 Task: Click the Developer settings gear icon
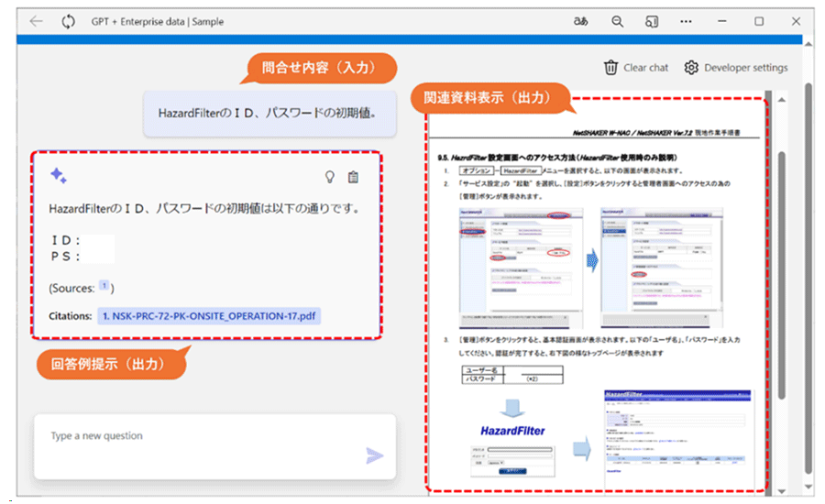click(691, 68)
